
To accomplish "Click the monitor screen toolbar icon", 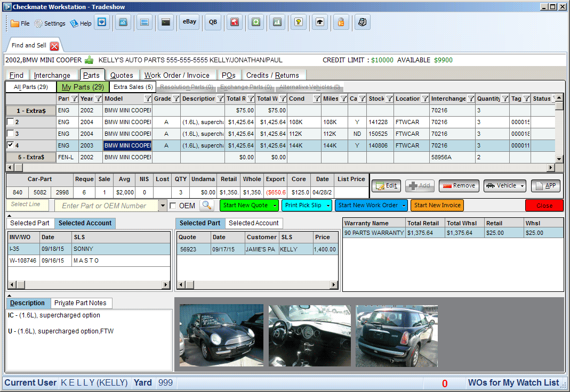I will 144,22.
